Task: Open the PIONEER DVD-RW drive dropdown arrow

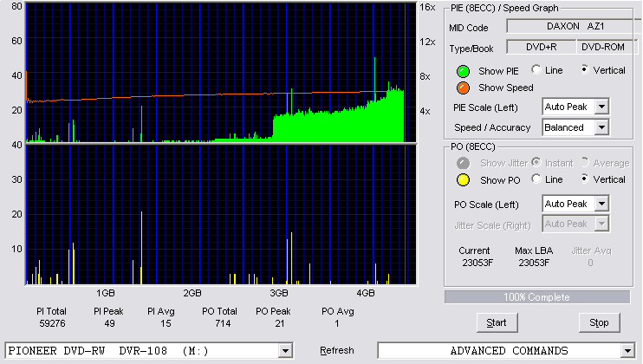Action: tap(285, 351)
